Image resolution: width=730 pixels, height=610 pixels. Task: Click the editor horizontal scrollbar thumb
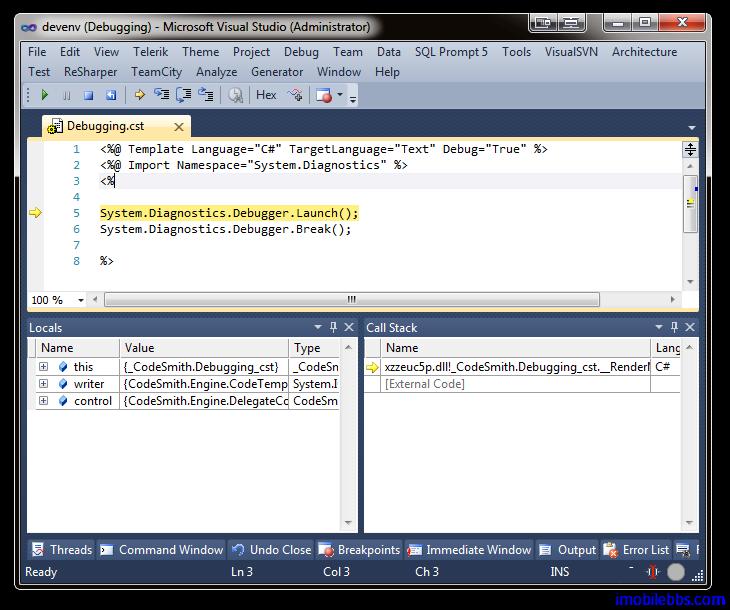click(351, 300)
